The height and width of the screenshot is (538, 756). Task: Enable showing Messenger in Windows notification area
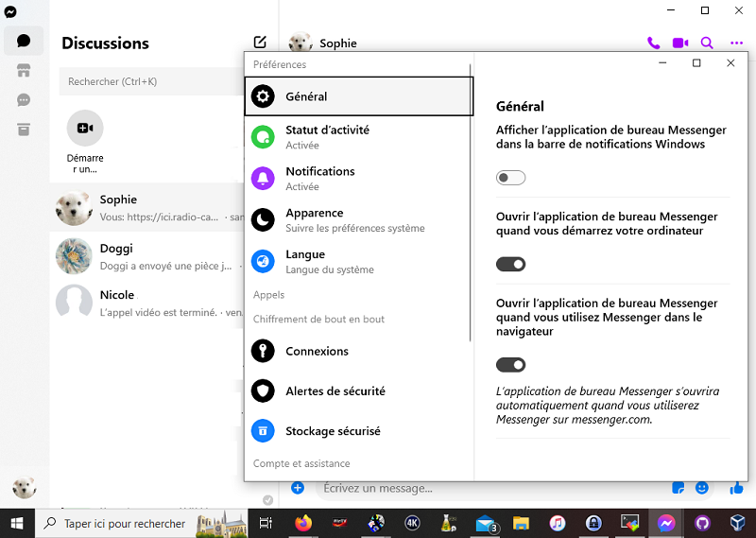510,178
